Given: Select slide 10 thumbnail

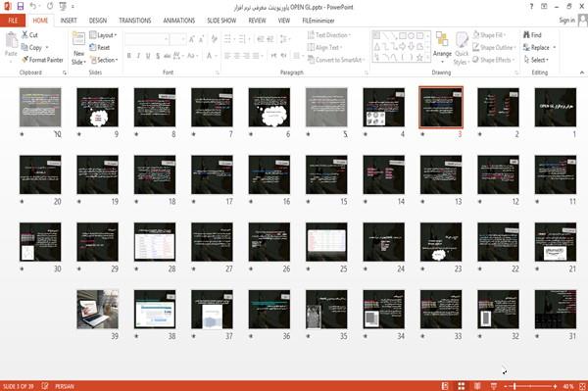Looking at the screenshot, I should coord(40,107).
